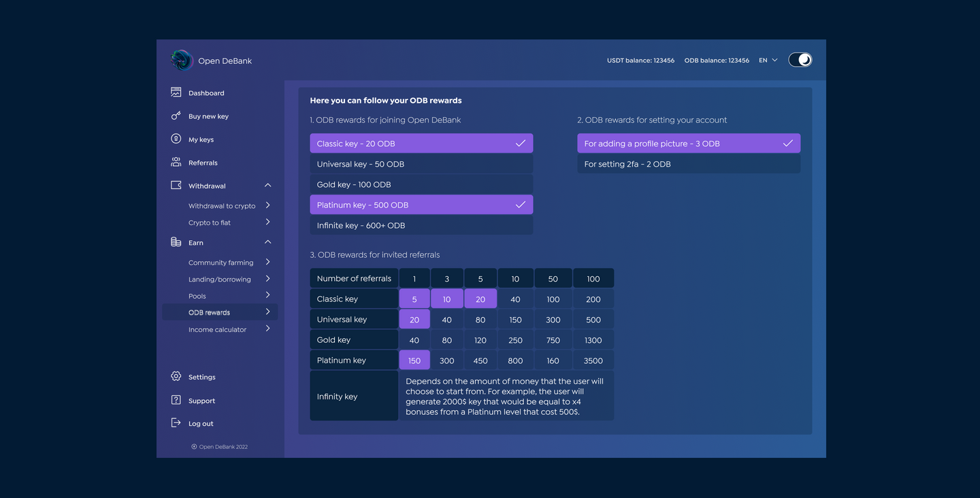Click the My keys coin icon
980x498 pixels.
click(x=176, y=139)
